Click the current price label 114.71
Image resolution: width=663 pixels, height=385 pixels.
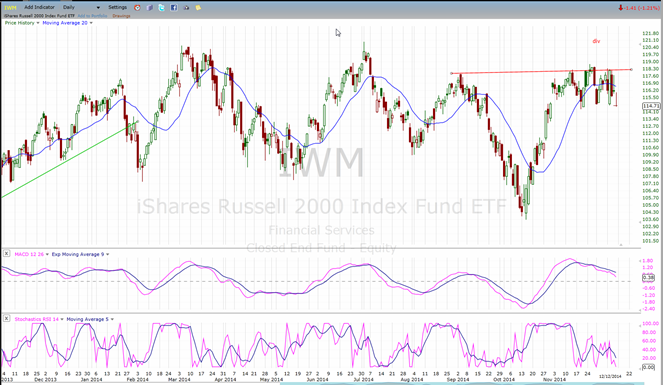tap(651, 106)
